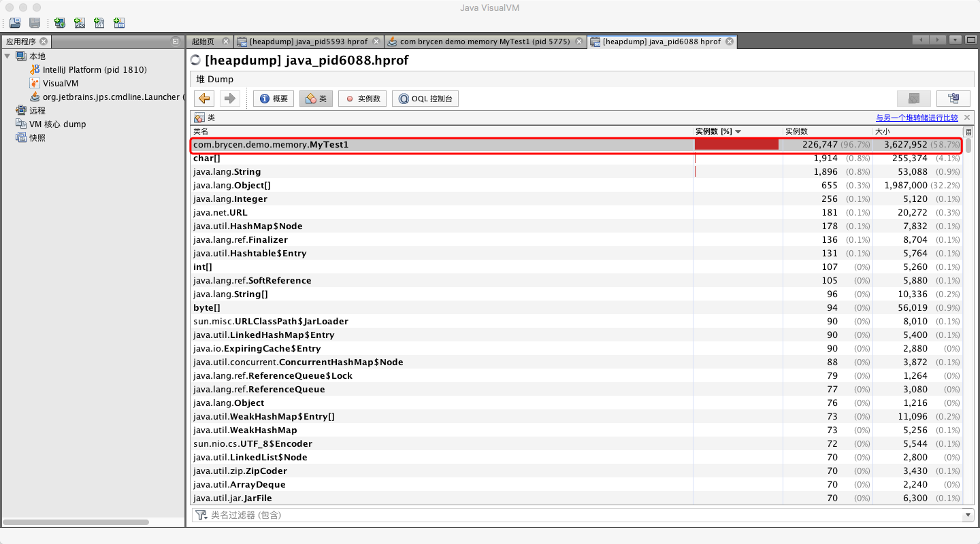Maximize the editor window via tab-bar icon
Viewport: 980px width, 544px height.
click(970, 40)
